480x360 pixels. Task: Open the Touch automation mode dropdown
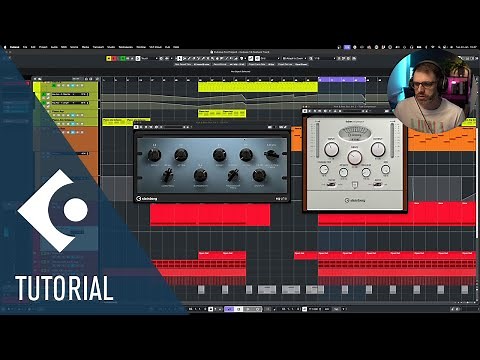[149, 58]
